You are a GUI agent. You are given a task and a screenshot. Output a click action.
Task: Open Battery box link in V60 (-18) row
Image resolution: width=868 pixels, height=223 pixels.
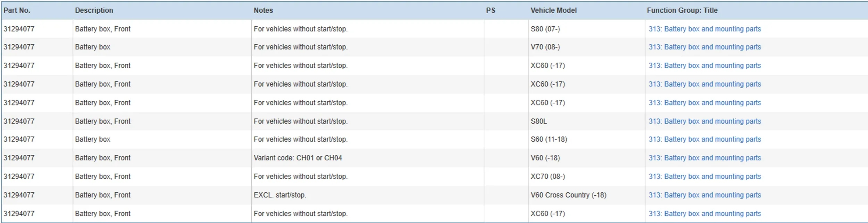tap(704, 158)
